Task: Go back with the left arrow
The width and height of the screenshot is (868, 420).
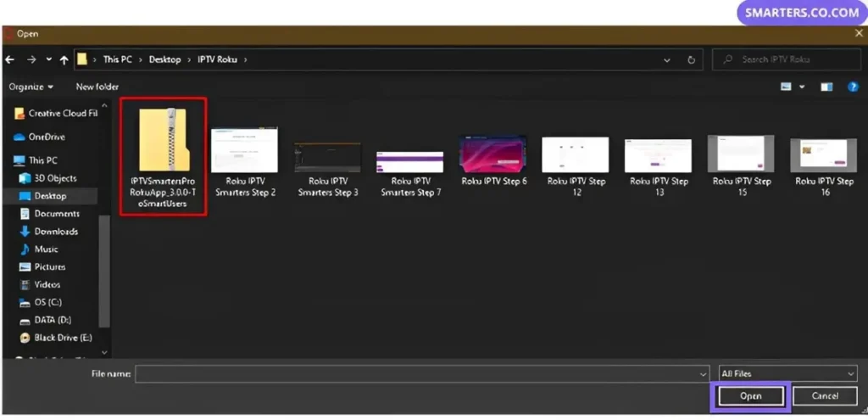Action: [x=9, y=60]
